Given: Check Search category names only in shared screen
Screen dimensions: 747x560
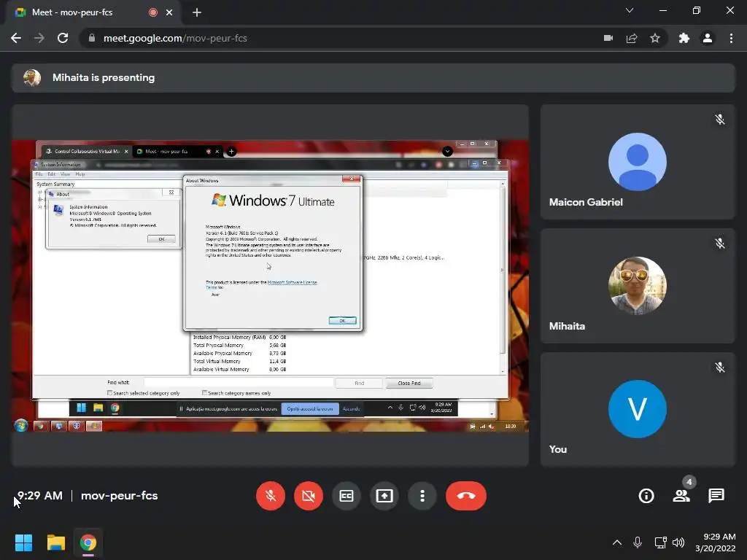Looking at the screenshot, I should pyautogui.click(x=204, y=393).
